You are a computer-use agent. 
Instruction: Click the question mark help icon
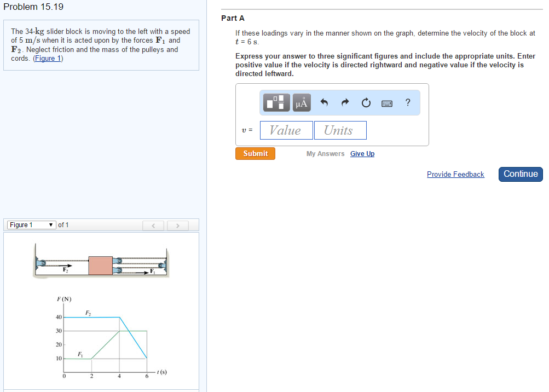pos(407,102)
